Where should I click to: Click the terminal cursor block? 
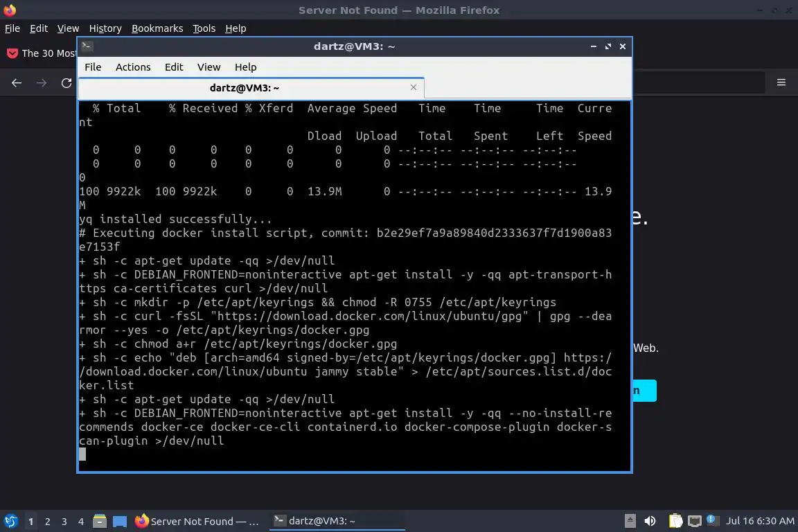(x=82, y=454)
